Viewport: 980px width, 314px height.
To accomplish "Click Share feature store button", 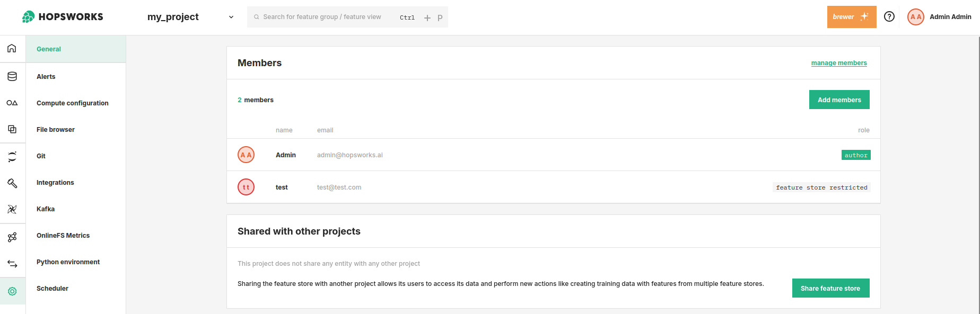I will point(830,288).
